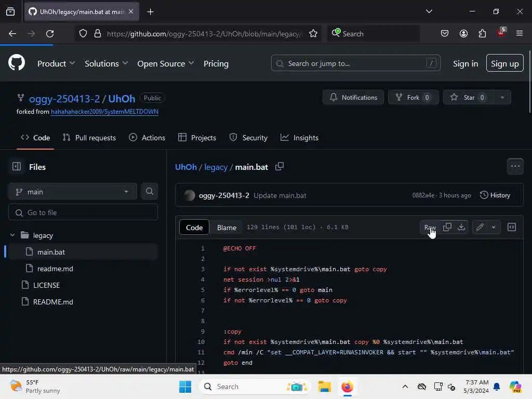
Task: Expand the Open Source menu
Action: pos(166,63)
